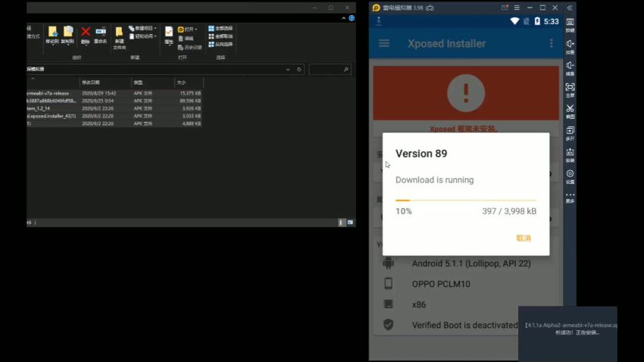The width and height of the screenshot is (644, 362).
Task: Switch Explorer to large icons view
Action: (x=350, y=223)
